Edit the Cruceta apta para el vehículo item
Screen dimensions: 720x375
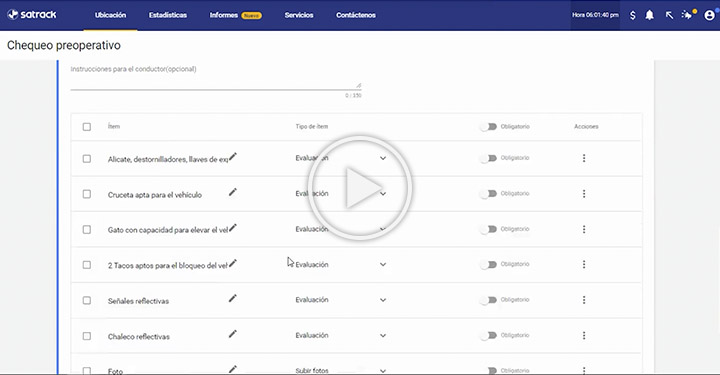click(x=233, y=192)
